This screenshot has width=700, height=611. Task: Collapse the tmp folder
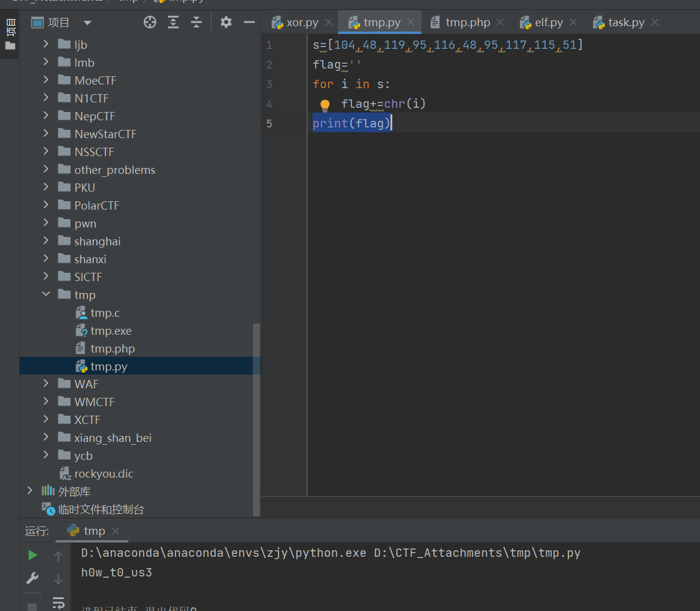[46, 295]
